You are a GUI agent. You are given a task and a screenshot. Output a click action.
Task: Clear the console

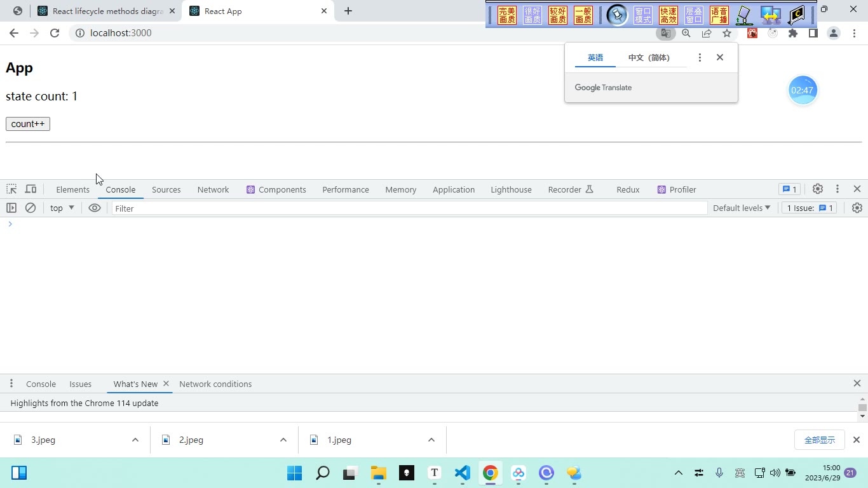point(30,208)
